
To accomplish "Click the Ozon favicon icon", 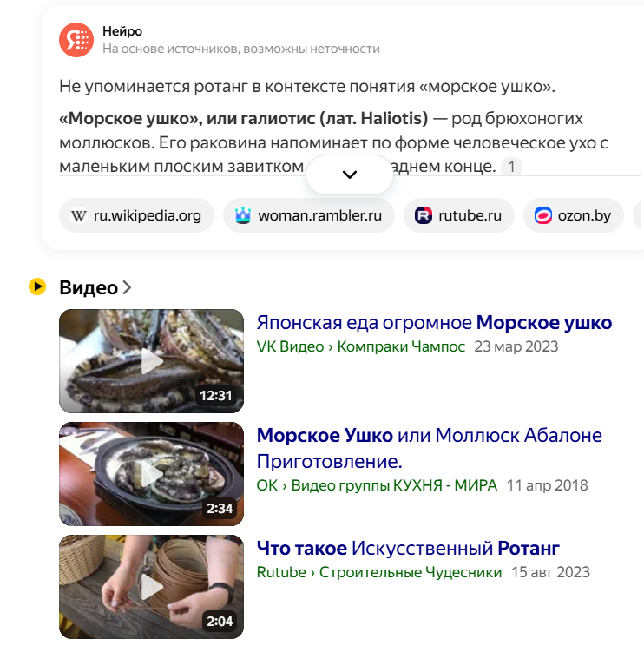I will (542, 215).
